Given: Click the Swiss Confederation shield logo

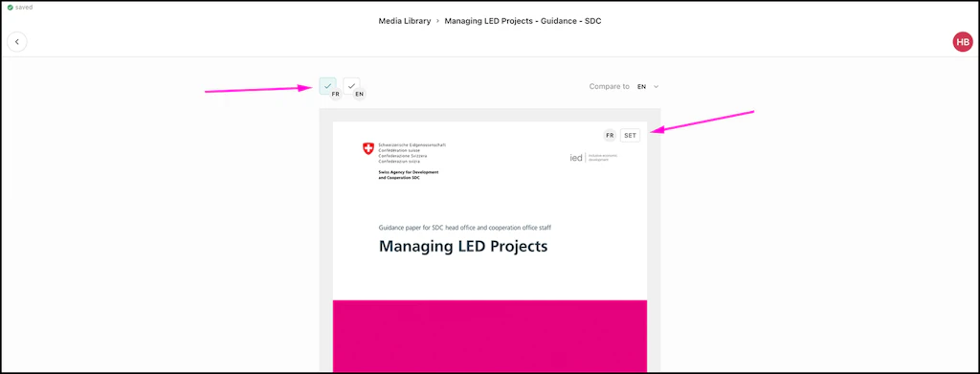Looking at the screenshot, I should [x=368, y=148].
